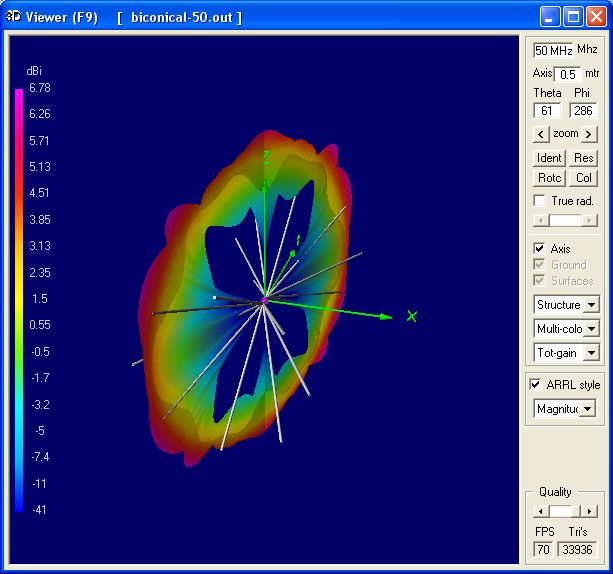Click the Quality slider right arrow
The image size is (613, 574).
[590, 511]
